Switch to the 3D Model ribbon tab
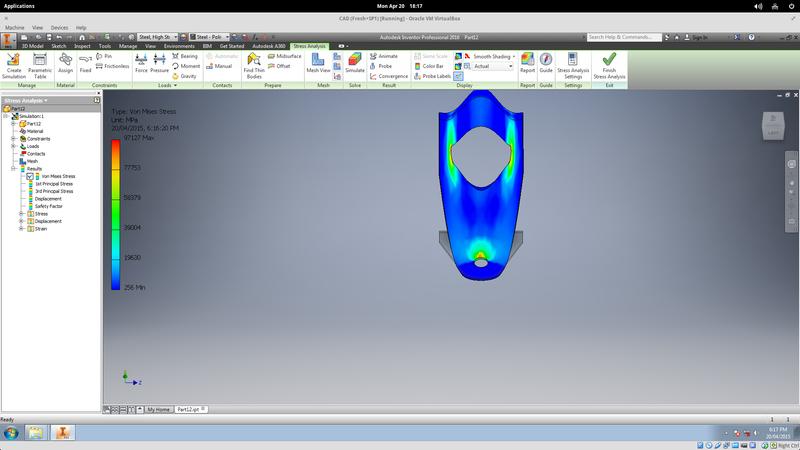 32,46
